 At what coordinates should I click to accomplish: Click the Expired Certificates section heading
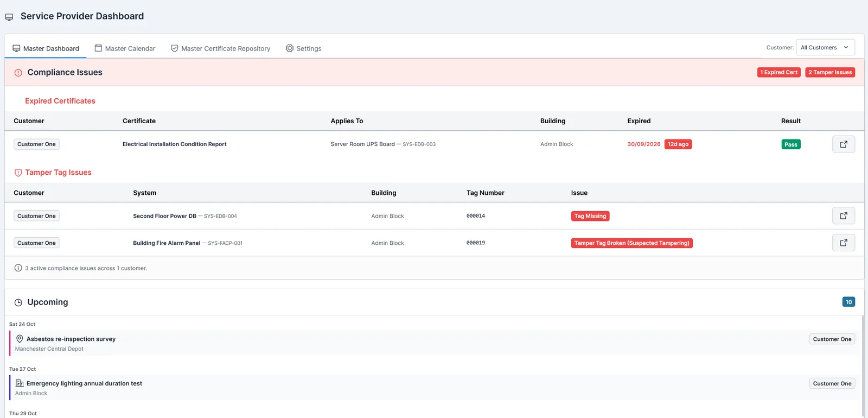click(x=60, y=101)
